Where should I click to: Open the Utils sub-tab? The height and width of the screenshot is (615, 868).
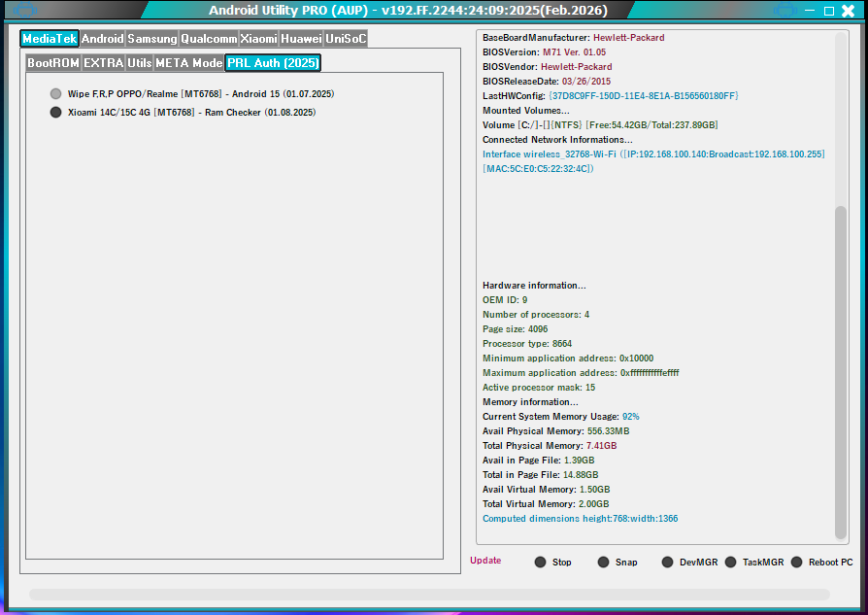140,63
